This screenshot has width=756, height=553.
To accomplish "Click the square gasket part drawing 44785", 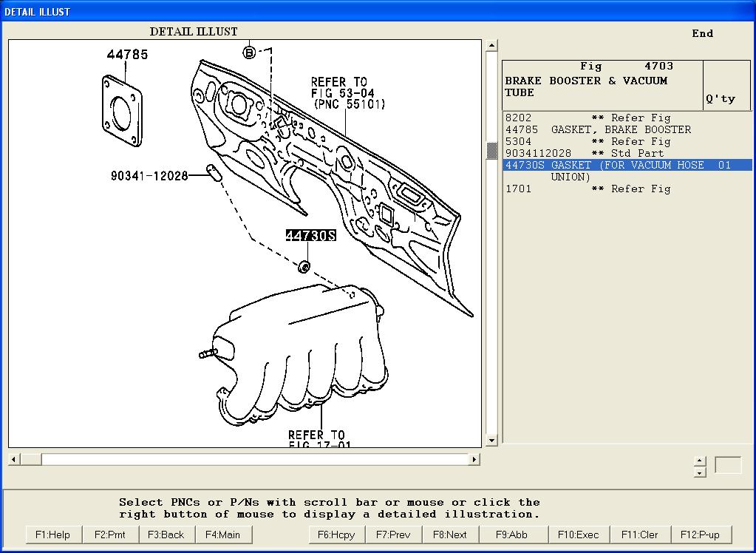I will click(123, 111).
